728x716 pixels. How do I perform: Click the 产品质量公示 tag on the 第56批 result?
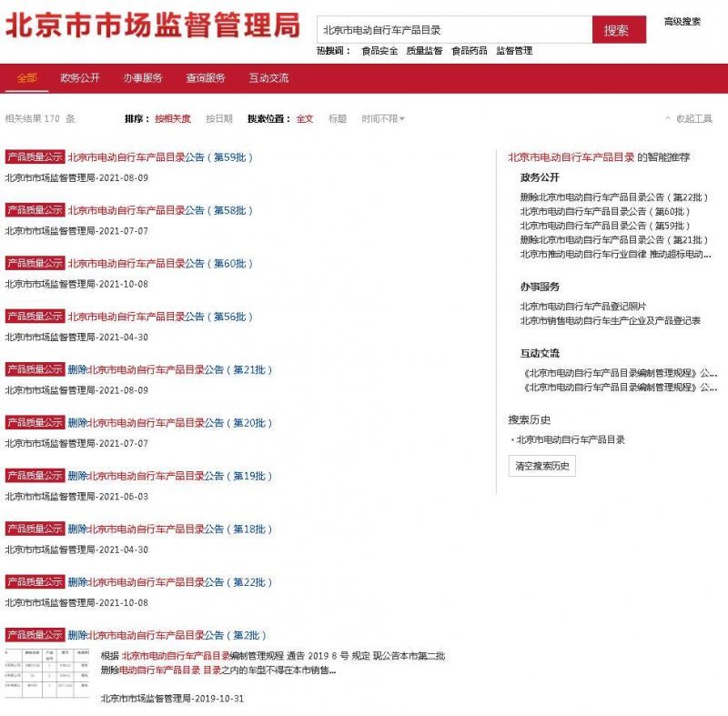[x=35, y=317]
